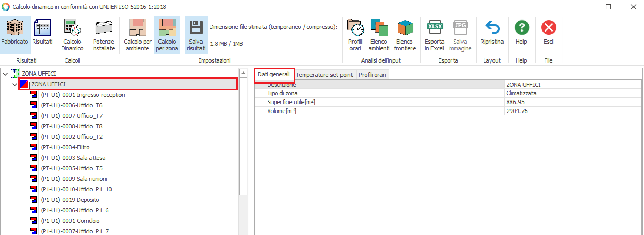Toggle Salva risultati option

(196, 35)
